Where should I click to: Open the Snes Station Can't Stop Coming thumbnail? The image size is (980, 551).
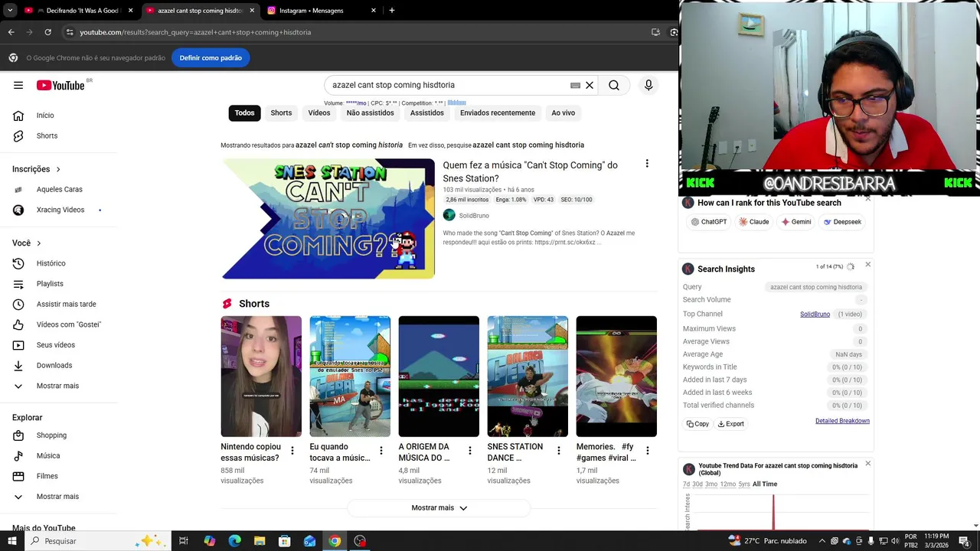click(328, 219)
